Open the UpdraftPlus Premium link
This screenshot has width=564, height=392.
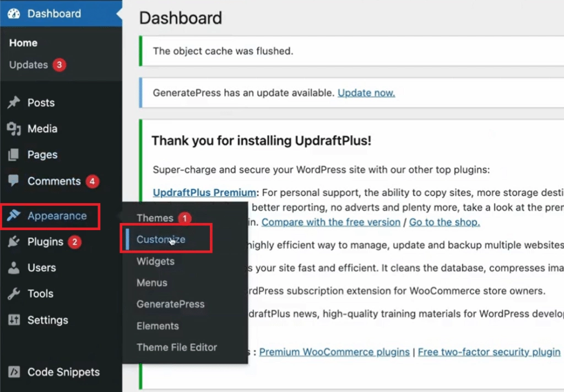coord(204,192)
